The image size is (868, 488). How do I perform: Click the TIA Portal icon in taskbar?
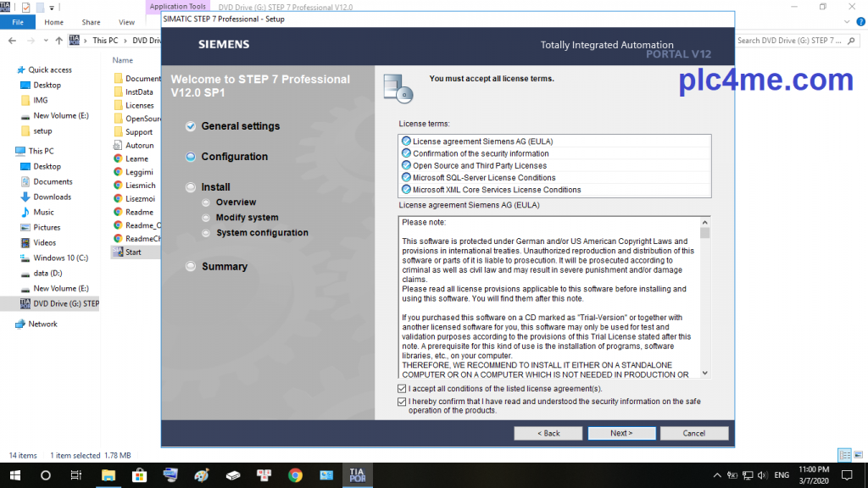[356, 475]
